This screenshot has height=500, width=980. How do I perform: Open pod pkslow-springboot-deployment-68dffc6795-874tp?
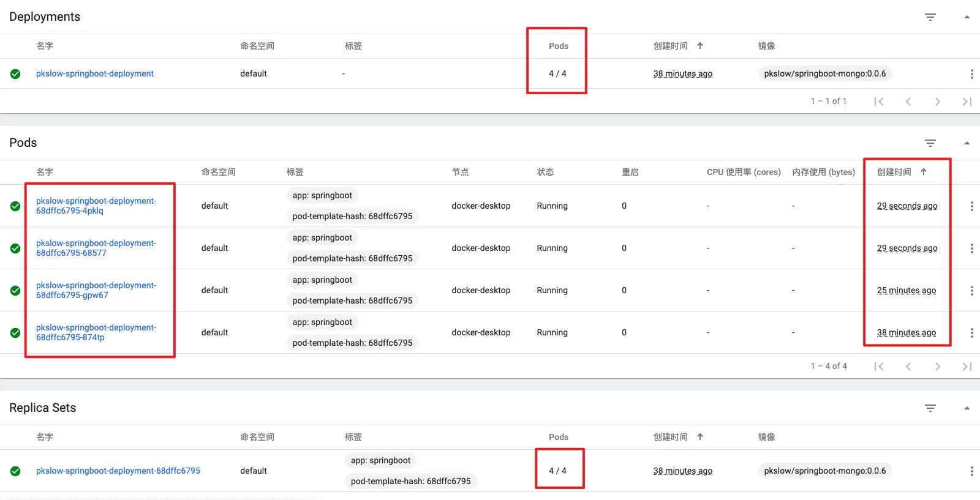(96, 332)
